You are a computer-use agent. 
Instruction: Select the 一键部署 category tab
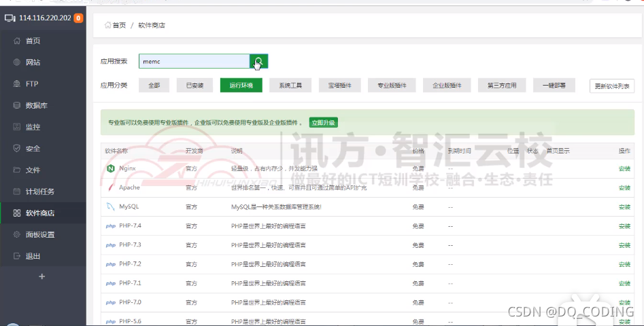[554, 86]
